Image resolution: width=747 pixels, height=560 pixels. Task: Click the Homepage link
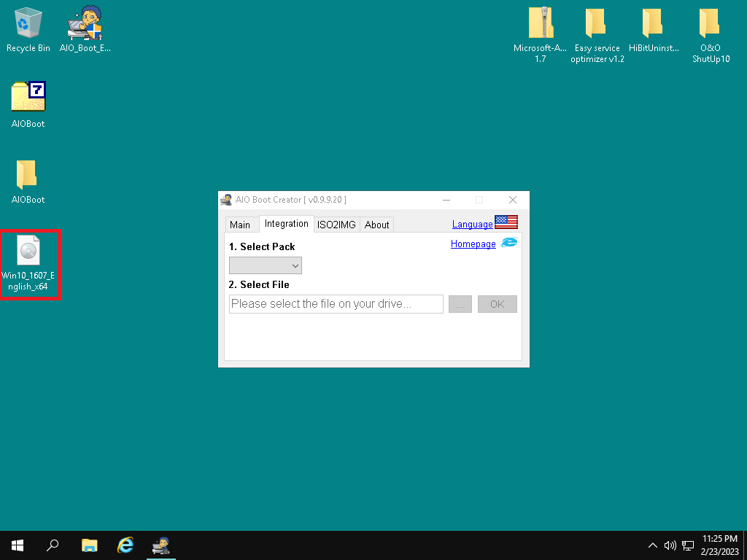[473, 244]
